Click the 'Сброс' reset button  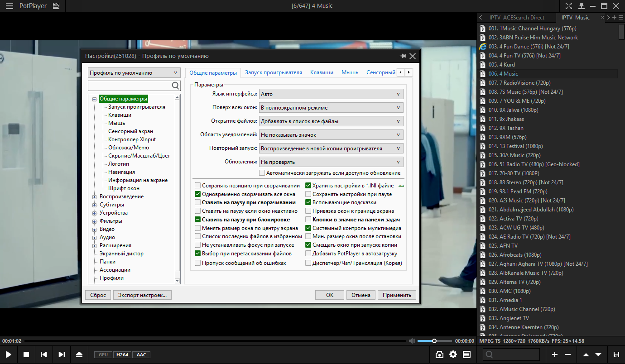[98, 295]
